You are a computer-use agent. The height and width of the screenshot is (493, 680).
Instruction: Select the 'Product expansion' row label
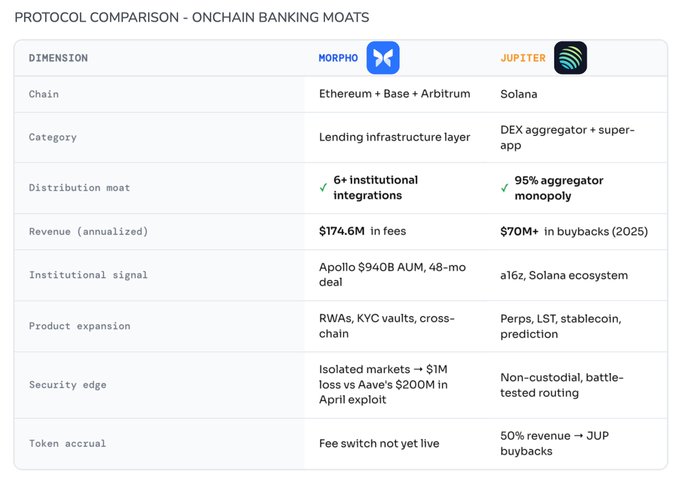click(x=79, y=326)
